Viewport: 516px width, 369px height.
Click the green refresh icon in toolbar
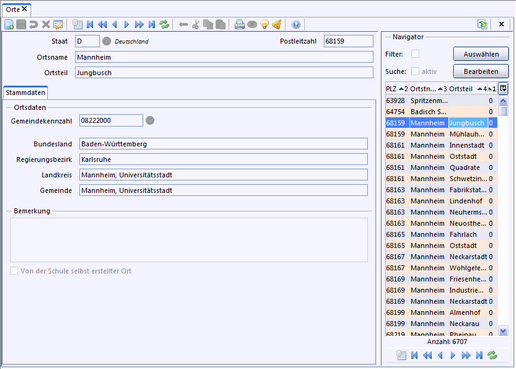click(x=164, y=24)
